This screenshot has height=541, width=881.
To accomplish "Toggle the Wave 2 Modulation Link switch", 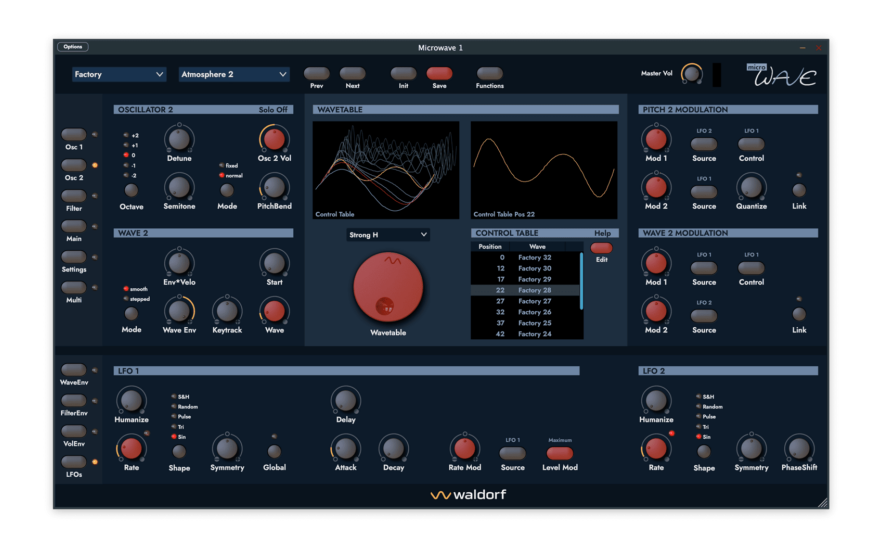I will 799,314.
